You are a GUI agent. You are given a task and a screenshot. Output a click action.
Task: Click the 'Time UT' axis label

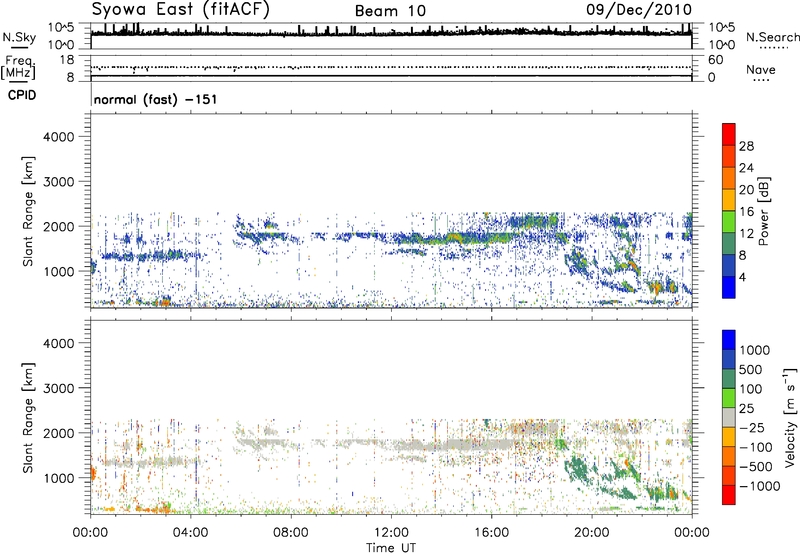pos(391,548)
